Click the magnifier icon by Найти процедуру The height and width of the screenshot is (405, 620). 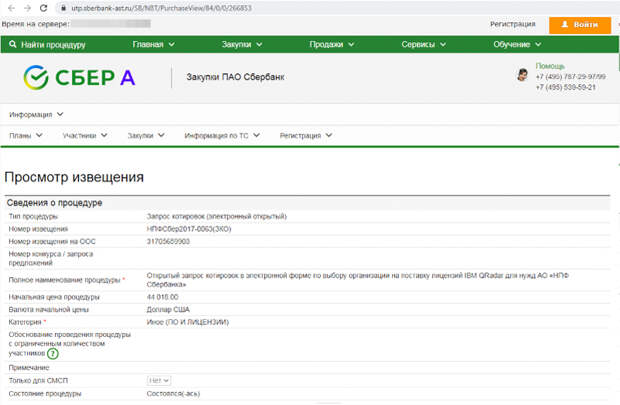(x=13, y=44)
